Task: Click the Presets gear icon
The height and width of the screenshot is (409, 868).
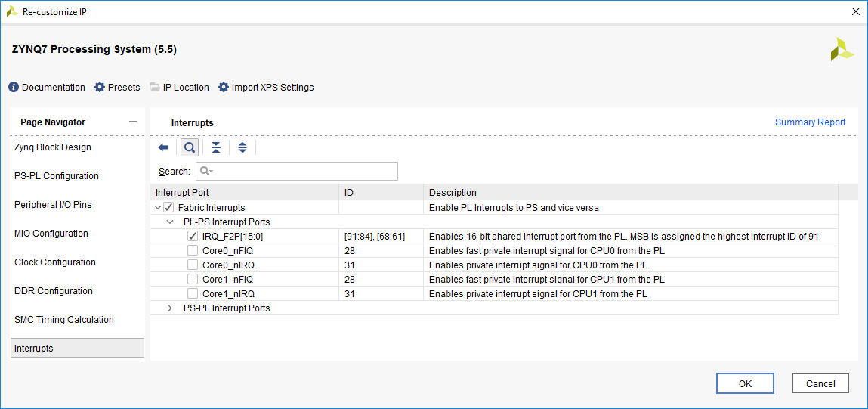Action: tap(100, 88)
